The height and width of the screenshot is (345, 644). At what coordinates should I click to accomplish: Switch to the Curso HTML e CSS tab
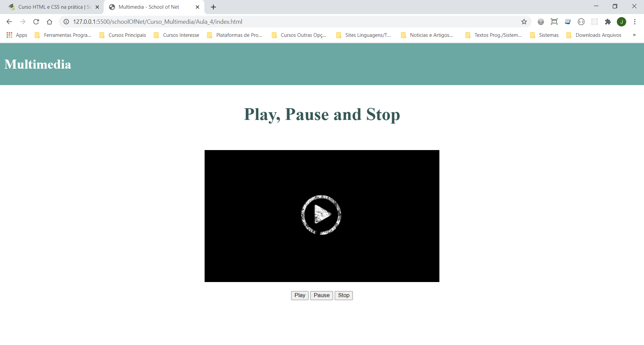(x=50, y=7)
